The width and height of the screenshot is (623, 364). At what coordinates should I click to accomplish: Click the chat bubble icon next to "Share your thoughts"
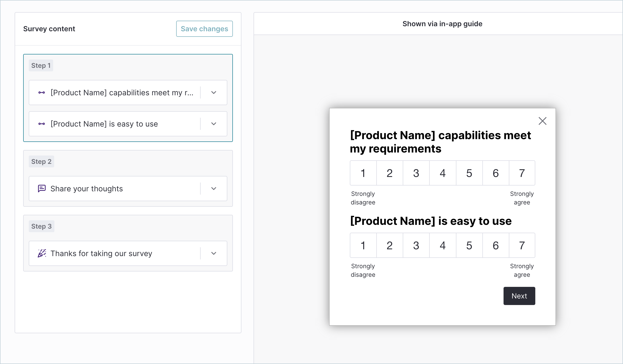[x=42, y=188]
